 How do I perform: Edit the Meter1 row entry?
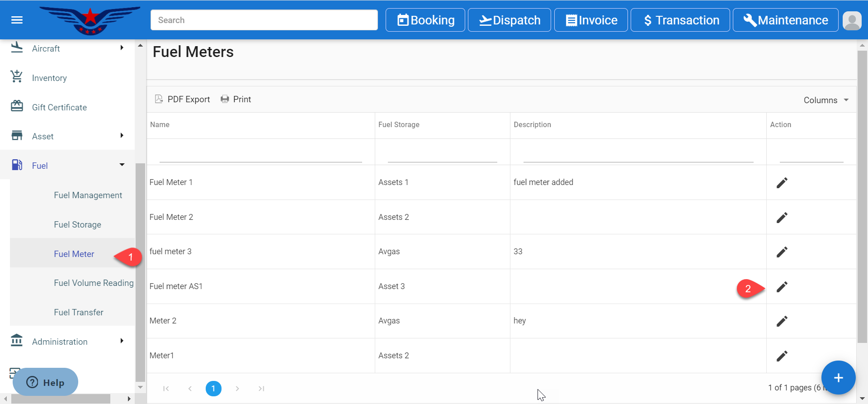click(782, 356)
